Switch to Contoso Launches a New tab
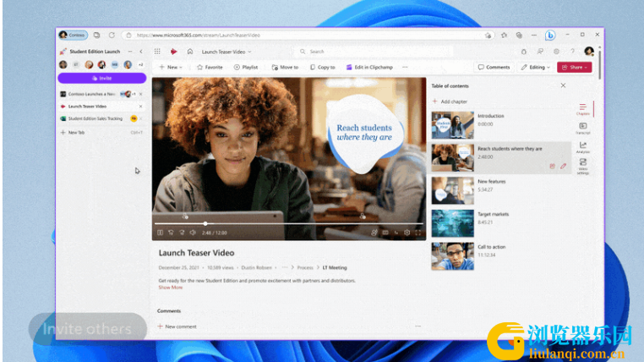 pyautogui.click(x=91, y=94)
